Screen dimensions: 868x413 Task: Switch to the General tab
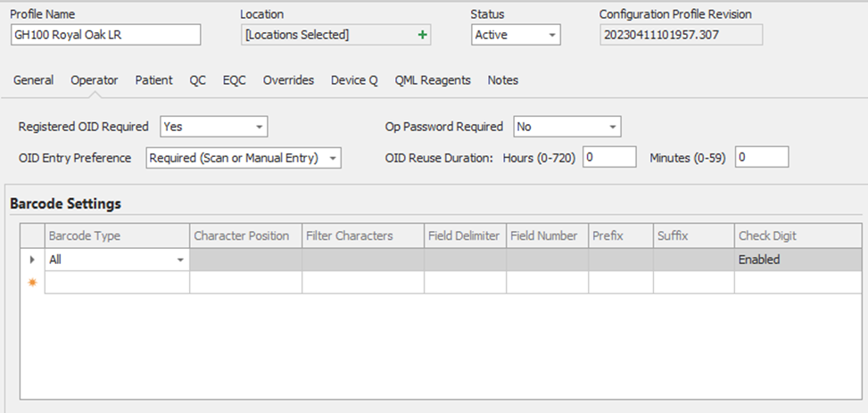tap(33, 80)
